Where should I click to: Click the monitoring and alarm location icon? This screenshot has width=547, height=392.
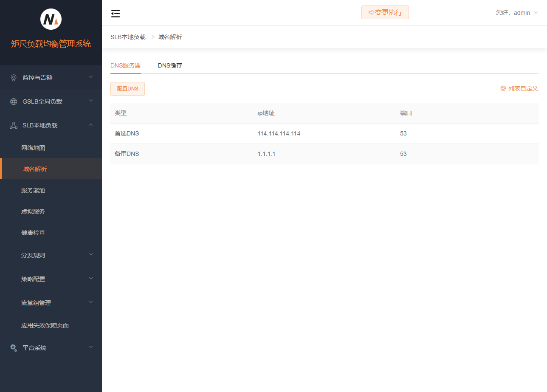click(x=14, y=78)
